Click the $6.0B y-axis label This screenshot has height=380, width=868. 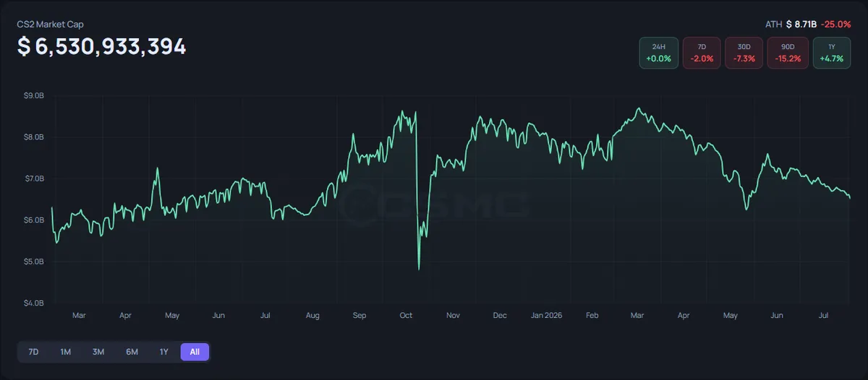click(33, 220)
